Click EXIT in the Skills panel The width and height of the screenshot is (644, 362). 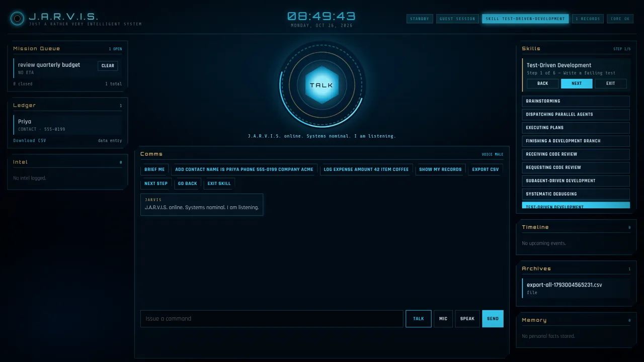(x=610, y=83)
